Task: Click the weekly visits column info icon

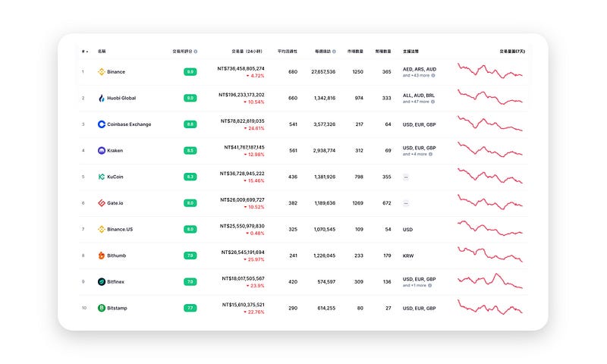Action: click(x=334, y=52)
